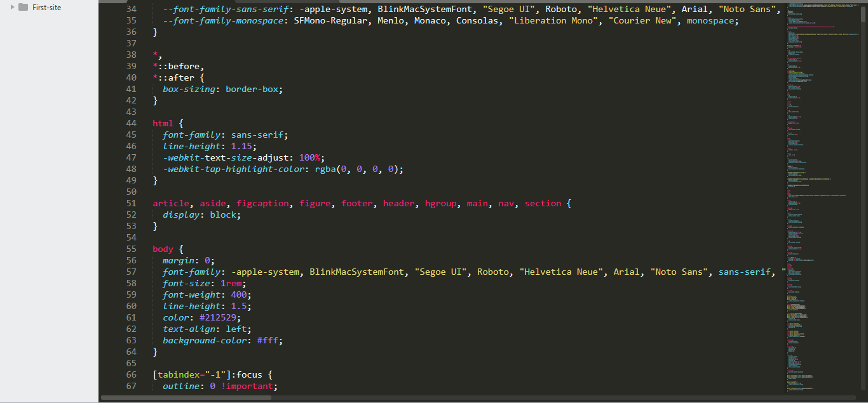Screen dimensions: 868x403
Task: Click the #212529 color value
Action: (x=217, y=317)
